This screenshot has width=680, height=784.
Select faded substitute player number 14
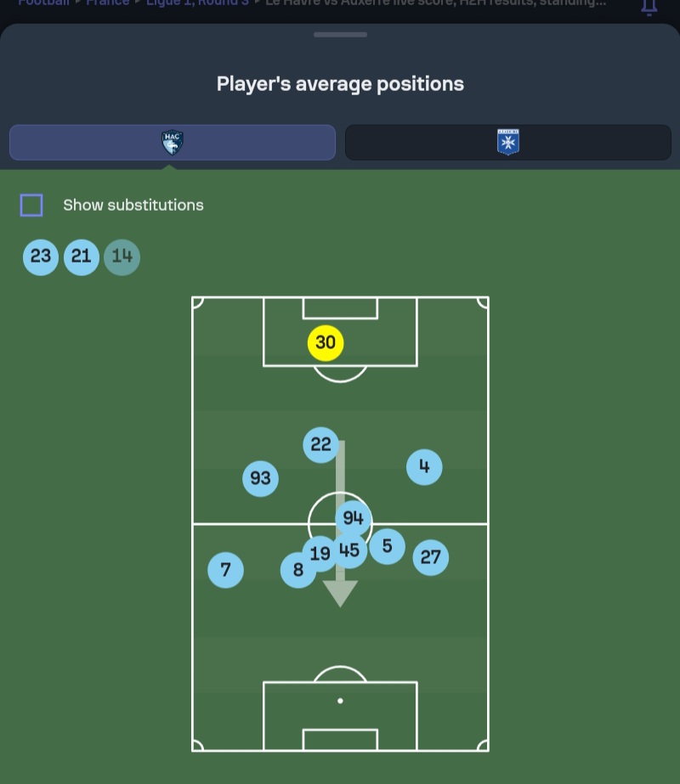point(122,257)
